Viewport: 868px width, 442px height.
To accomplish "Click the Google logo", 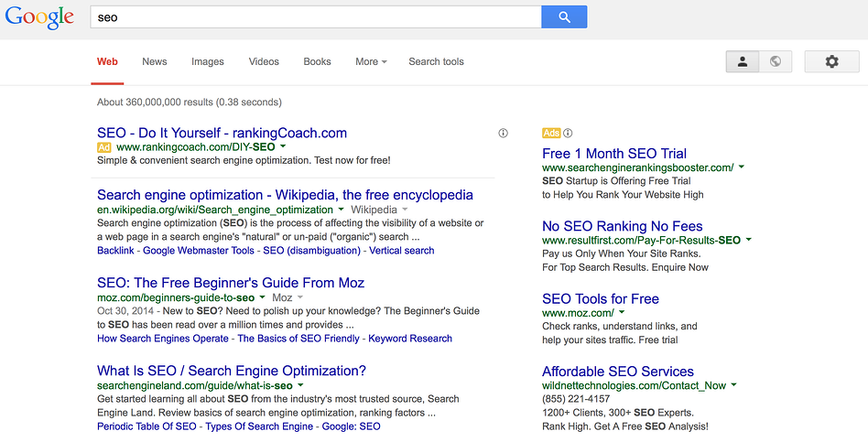I will pyautogui.click(x=39, y=17).
